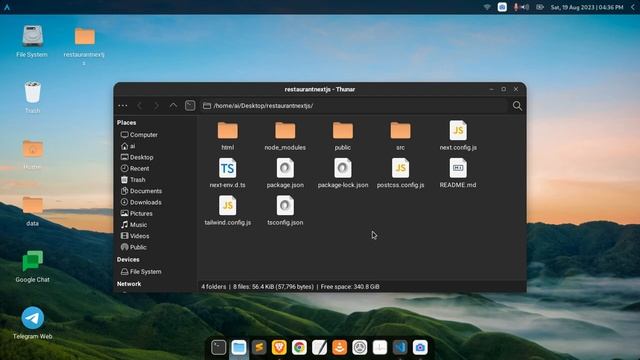640x360 pixels.
Task: Select the tailwind.config.js file
Action: [x=227, y=211]
